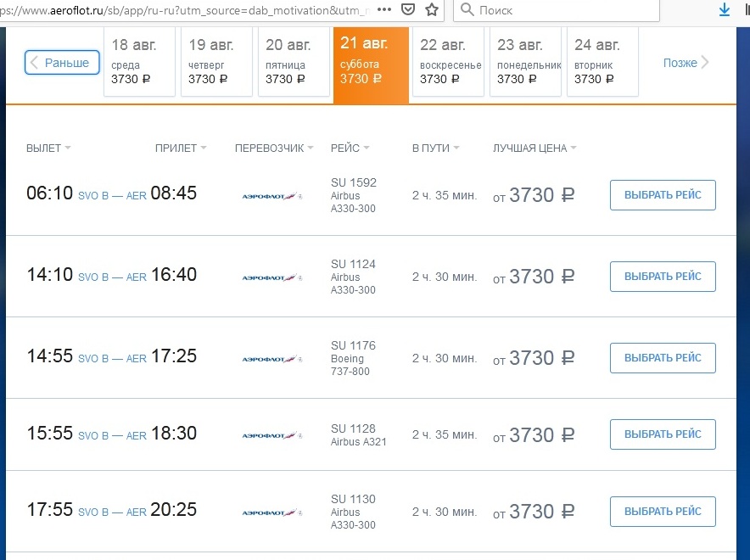Screen dimensions: 750x560
Task: Switch to the 22 авг. воскресенье date tab
Action: [448, 61]
